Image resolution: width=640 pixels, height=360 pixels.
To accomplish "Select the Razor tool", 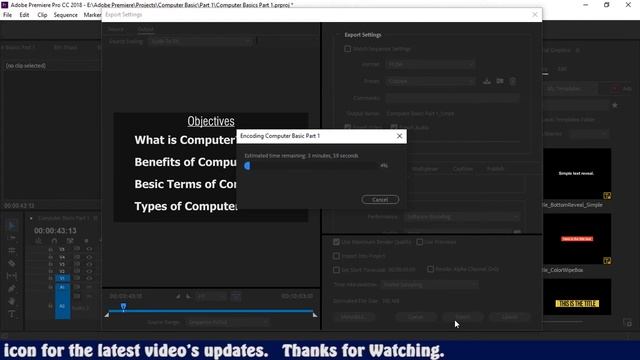I will (12, 263).
